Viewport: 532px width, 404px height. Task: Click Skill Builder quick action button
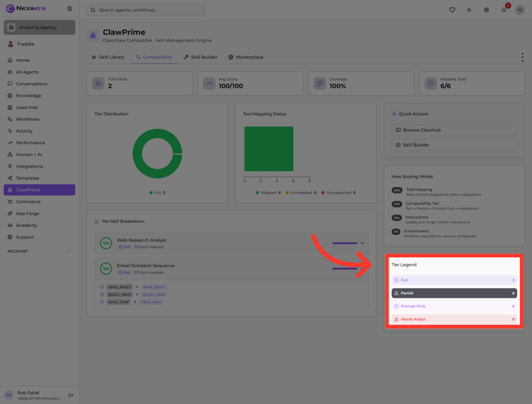(454, 145)
